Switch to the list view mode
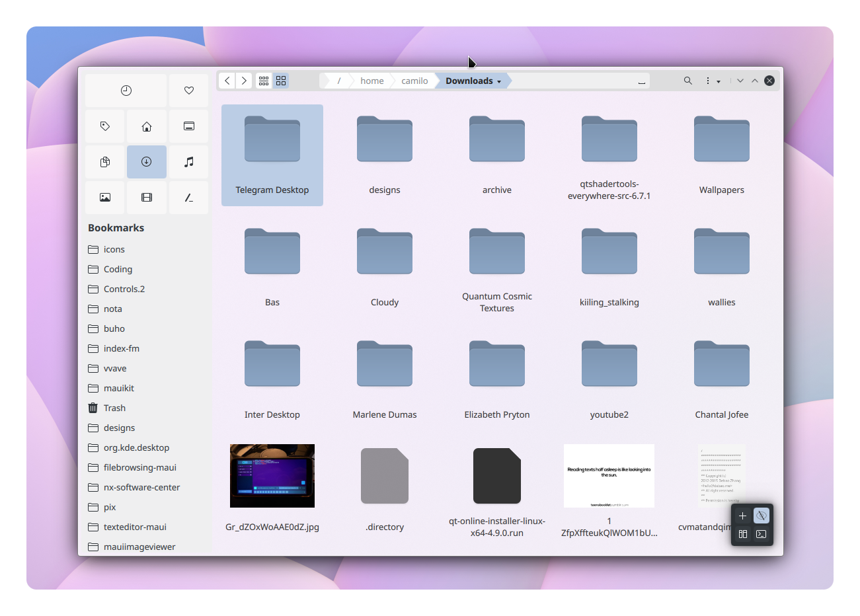 [x=264, y=81]
